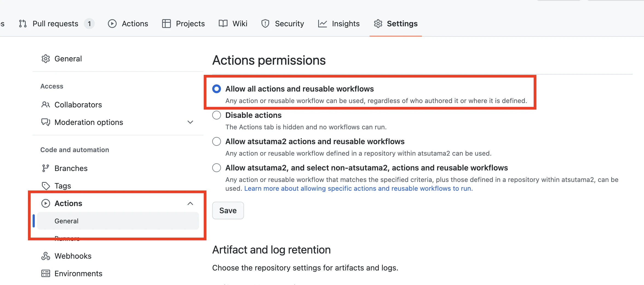Screen dimensions: 644x285
Task: Go to the Wiki tab
Action: coord(233,24)
